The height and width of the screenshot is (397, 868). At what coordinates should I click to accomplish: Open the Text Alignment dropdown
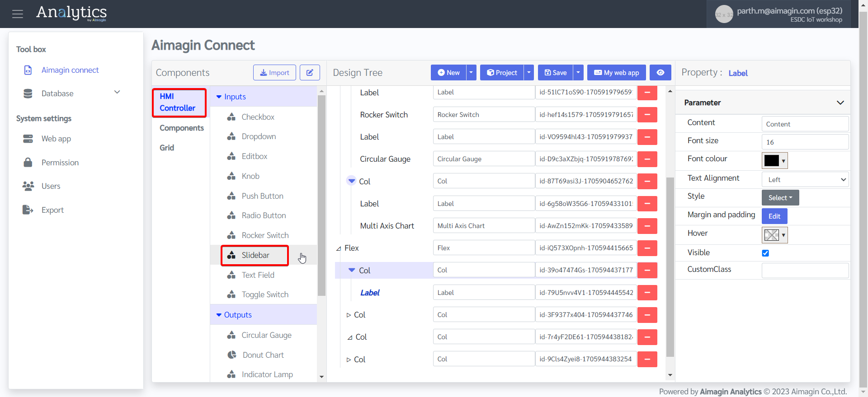[805, 179]
